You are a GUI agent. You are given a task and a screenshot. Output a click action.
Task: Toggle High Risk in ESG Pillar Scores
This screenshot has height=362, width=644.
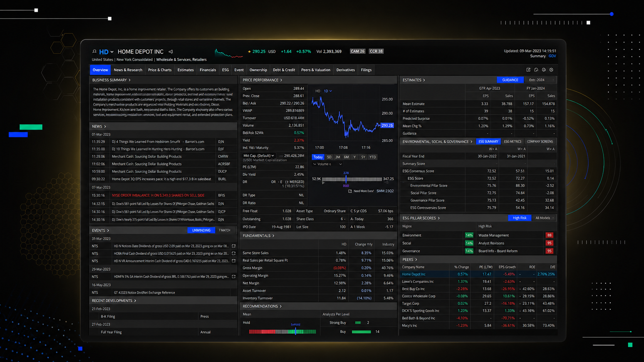[x=519, y=218]
